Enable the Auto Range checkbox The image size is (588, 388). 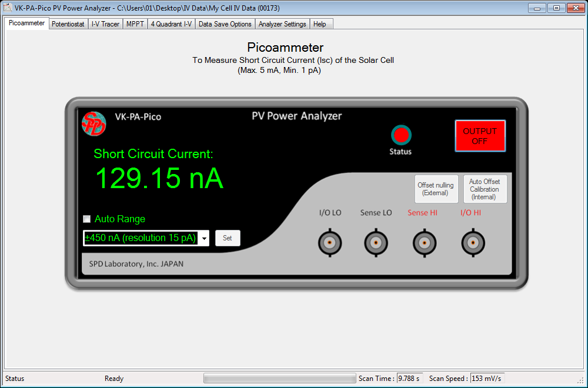pos(86,219)
